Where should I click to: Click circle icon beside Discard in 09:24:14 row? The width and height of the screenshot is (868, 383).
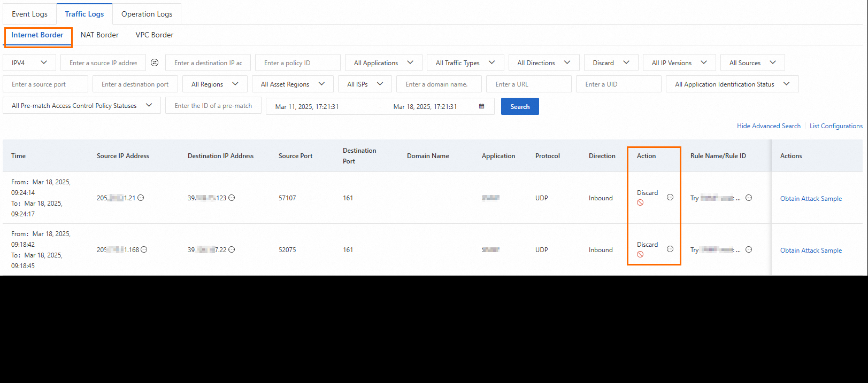pos(670,197)
